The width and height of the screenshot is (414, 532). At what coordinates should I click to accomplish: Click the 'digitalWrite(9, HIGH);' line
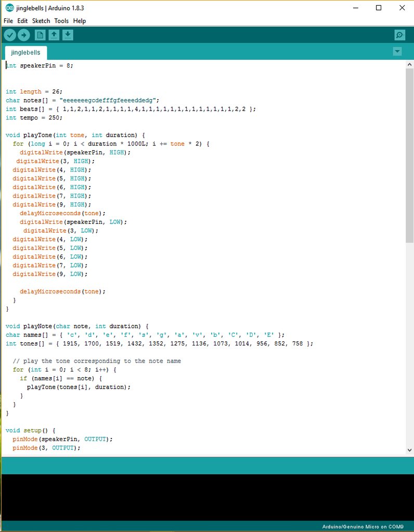tap(52, 205)
